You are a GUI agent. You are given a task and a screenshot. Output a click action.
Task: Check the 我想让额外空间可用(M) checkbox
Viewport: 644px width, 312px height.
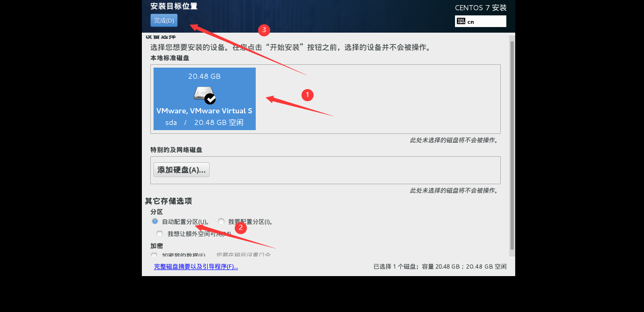(x=160, y=233)
